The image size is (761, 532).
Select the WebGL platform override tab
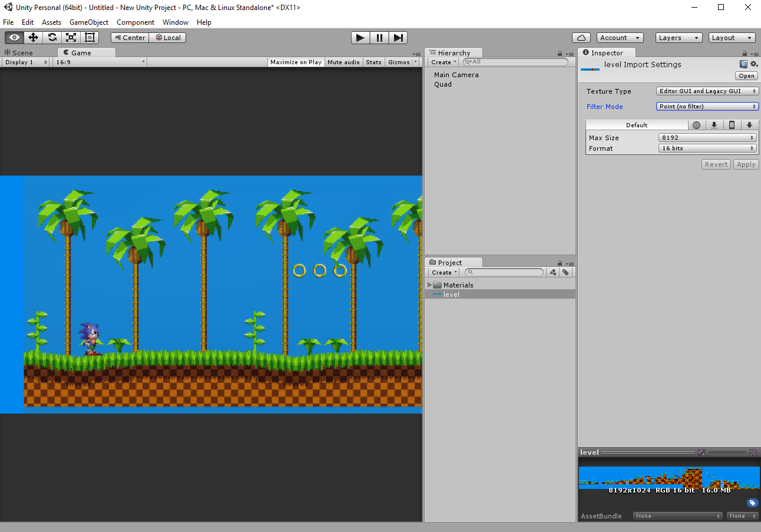click(697, 125)
